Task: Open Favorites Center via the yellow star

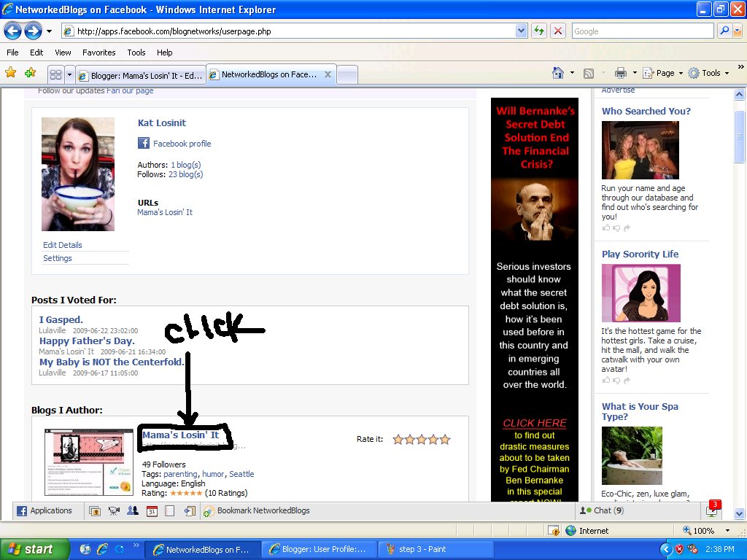Action: tap(10, 72)
